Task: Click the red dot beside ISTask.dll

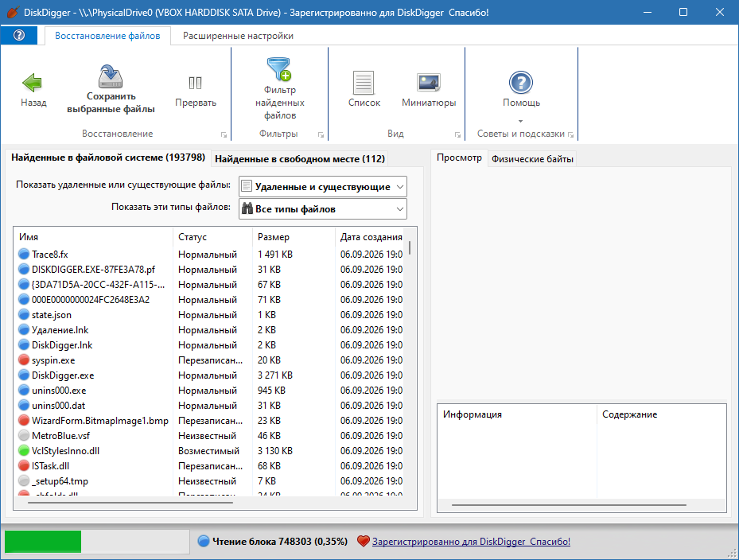Action: (x=24, y=465)
